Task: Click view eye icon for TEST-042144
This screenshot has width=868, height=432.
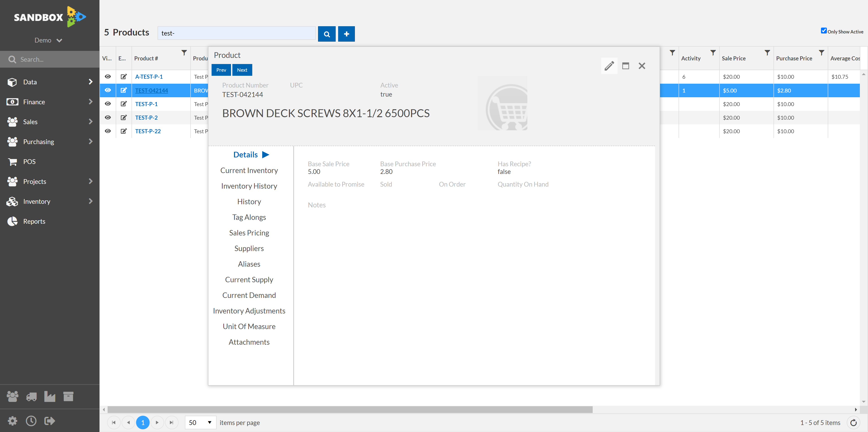Action: click(108, 90)
